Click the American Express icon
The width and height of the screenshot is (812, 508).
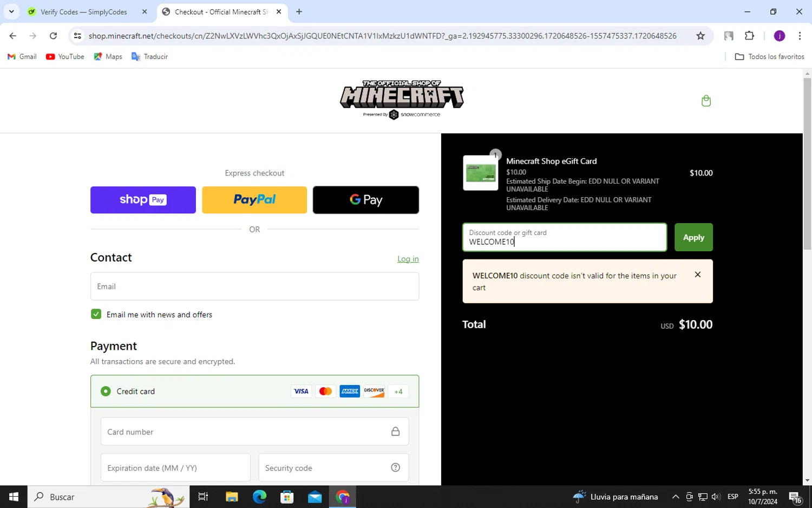pos(350,391)
